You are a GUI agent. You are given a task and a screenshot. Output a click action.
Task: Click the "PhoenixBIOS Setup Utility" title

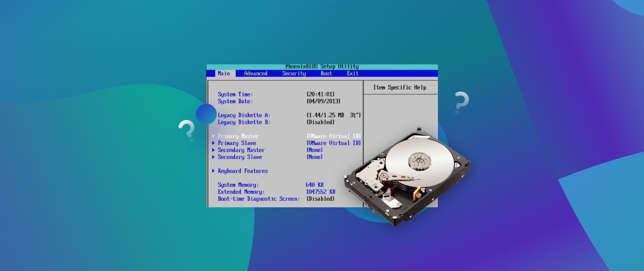point(322,67)
